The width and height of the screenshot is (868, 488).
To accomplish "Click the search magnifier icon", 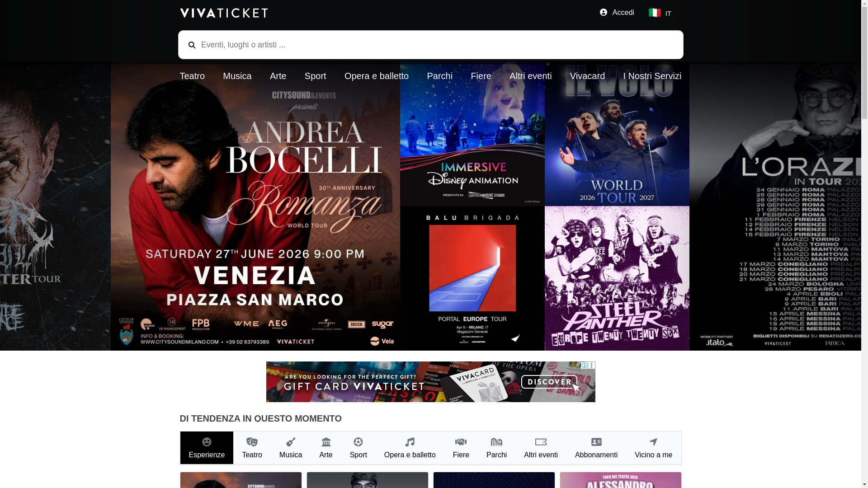I will point(192,45).
